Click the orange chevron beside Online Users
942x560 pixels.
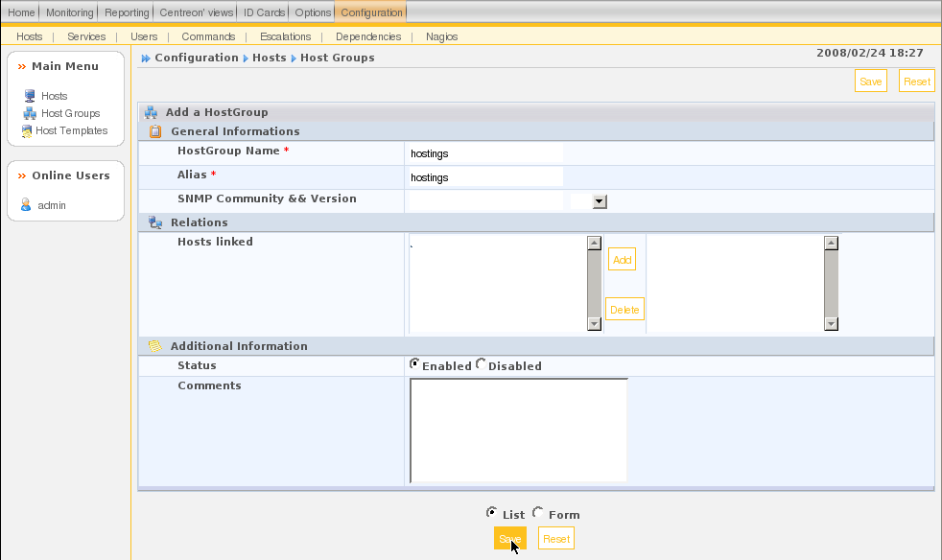pos(22,176)
